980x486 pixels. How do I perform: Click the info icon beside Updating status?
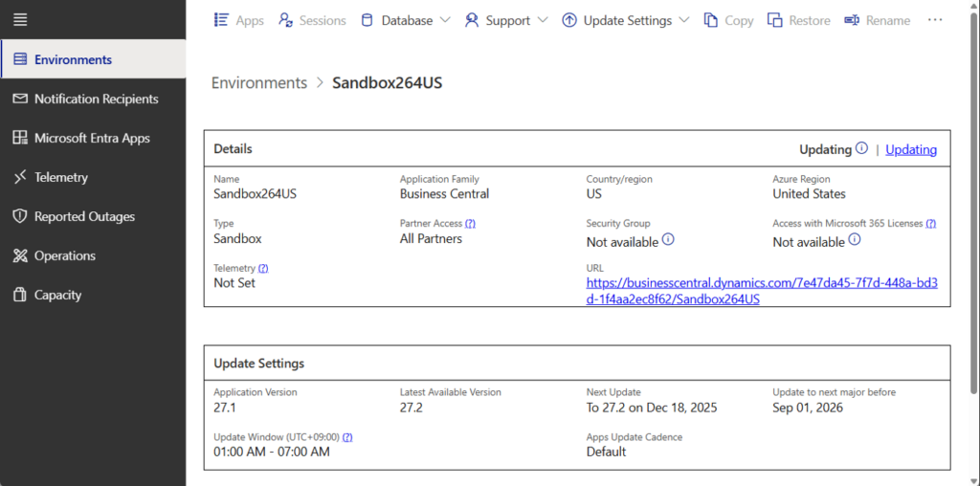coord(861,148)
